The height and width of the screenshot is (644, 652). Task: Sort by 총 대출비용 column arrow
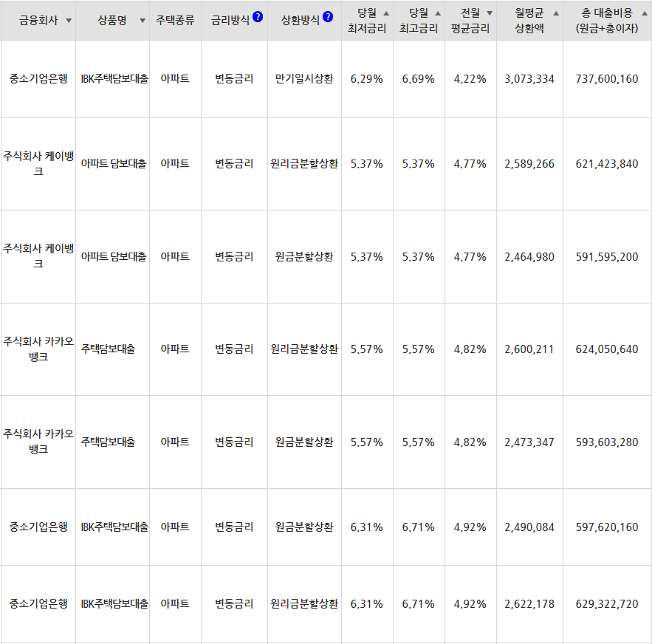(x=645, y=13)
